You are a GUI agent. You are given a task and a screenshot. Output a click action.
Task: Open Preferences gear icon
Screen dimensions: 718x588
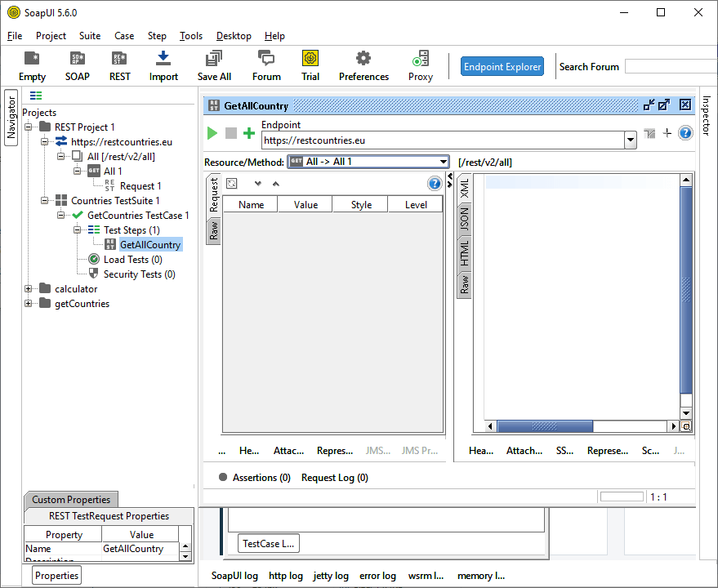tap(363, 66)
